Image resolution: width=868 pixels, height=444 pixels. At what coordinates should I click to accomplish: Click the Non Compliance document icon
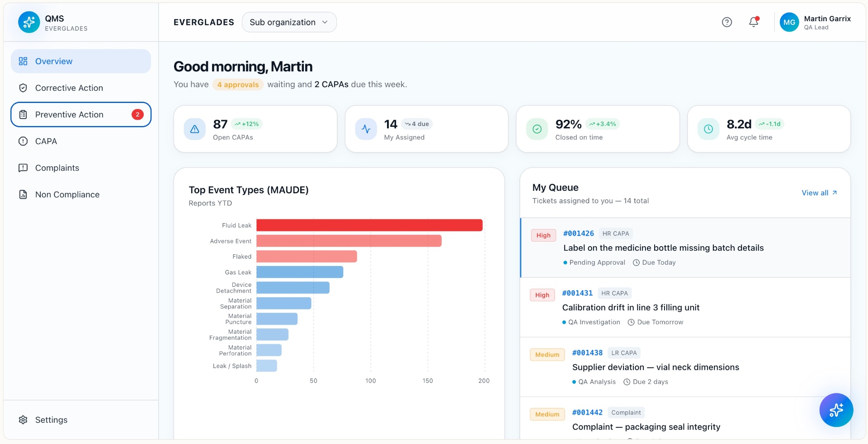pos(23,194)
